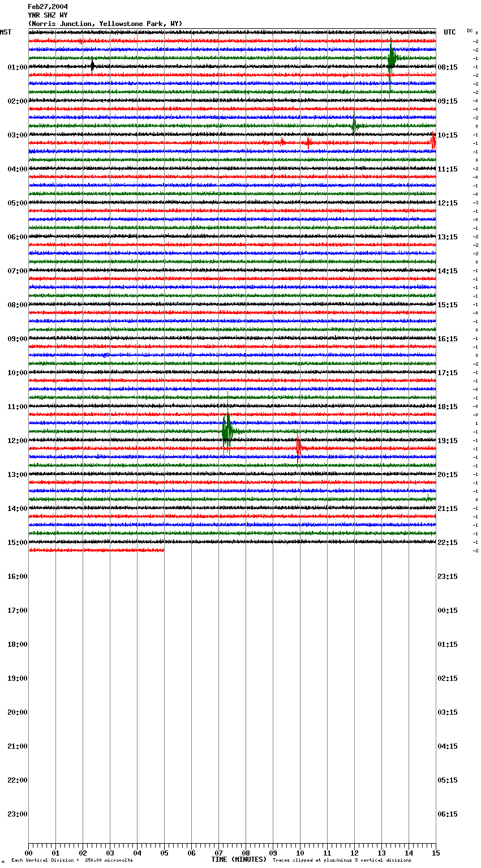Click the Norris Junction, Yellowstone Park location text
The height and width of the screenshot is (868, 481).
click(x=105, y=24)
